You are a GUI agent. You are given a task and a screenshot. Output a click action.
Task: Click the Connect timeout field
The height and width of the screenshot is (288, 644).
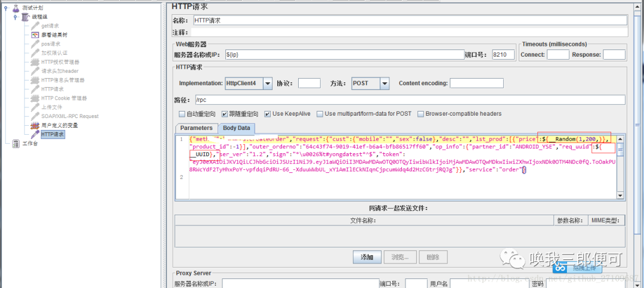click(x=558, y=55)
